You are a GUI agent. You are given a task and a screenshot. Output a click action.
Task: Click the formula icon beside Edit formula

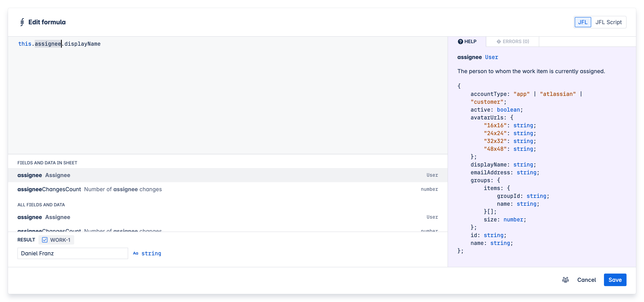[x=22, y=22]
